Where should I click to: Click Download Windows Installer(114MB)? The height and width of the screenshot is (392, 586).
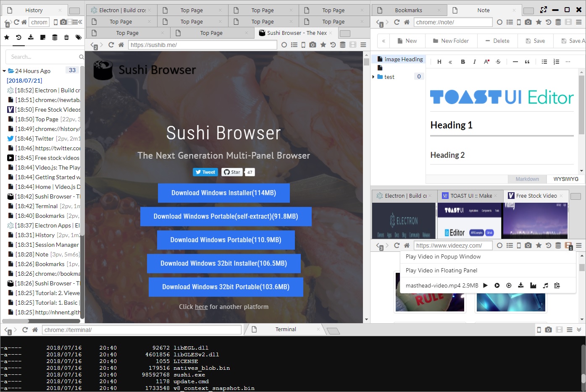[x=223, y=193]
